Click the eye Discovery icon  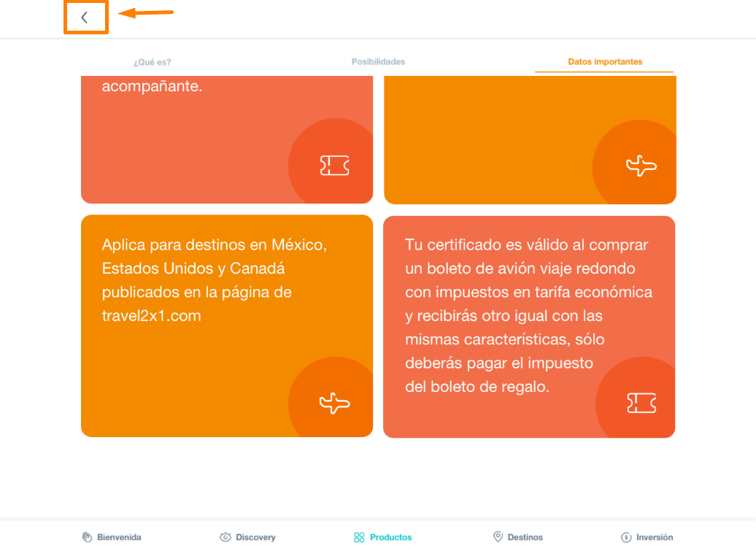click(225, 537)
